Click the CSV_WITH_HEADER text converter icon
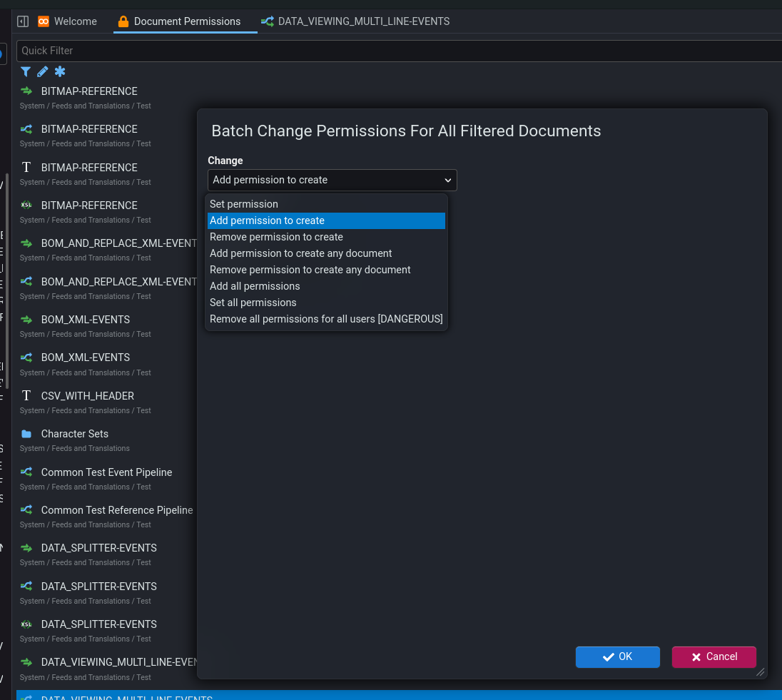Screen dimensions: 782x700 [x=26, y=396]
